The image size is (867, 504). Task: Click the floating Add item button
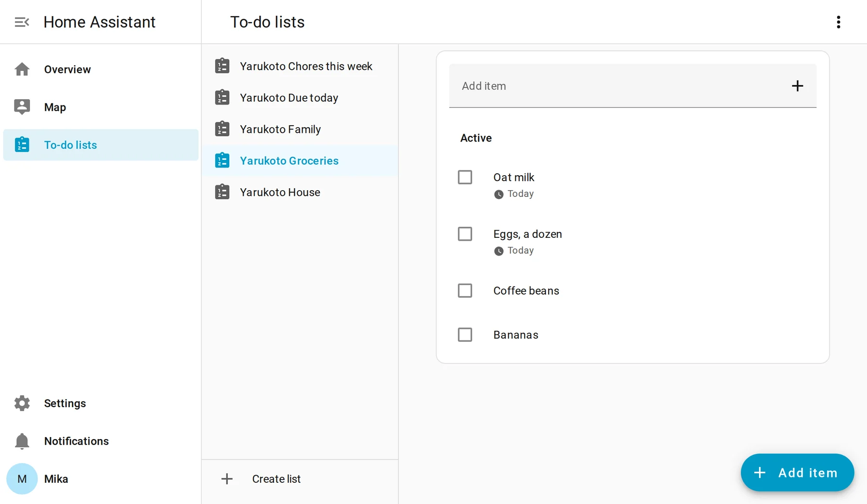[797, 473]
